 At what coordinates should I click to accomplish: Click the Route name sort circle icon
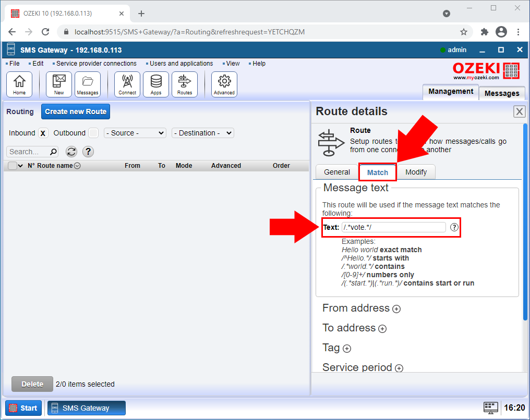click(x=77, y=166)
